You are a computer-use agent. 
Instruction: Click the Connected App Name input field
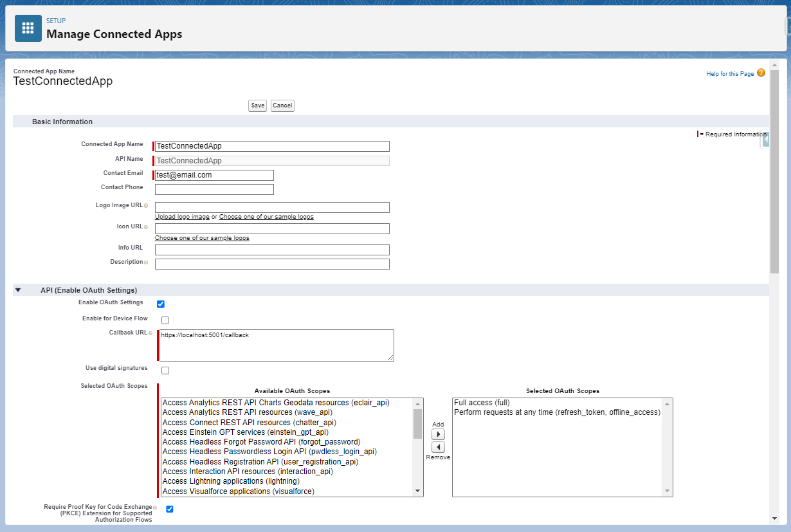pos(272,146)
